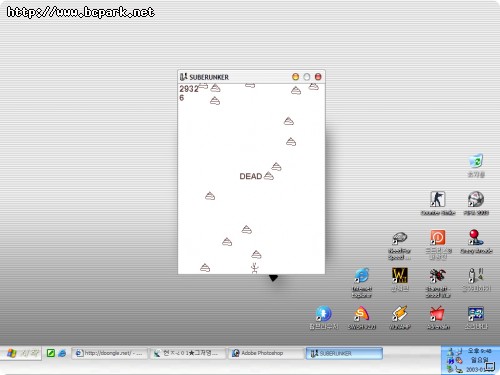This screenshot has width=500, height=375.
Task: Open the Internet Explorer desktop icon
Action: (x=362, y=282)
